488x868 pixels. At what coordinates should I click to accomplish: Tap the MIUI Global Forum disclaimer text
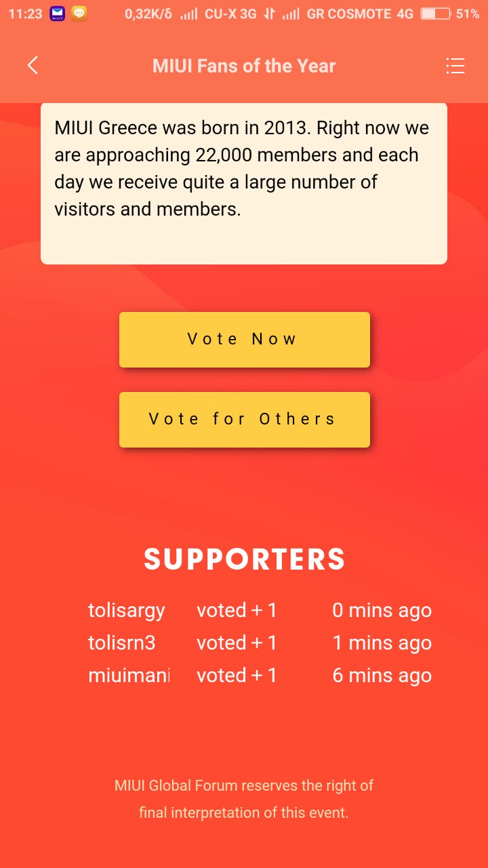coord(244,799)
